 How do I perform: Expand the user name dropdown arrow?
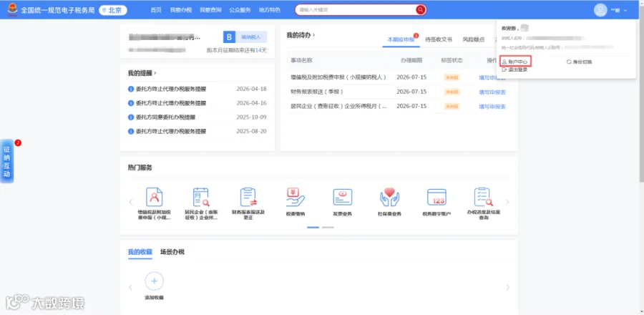[x=625, y=10]
